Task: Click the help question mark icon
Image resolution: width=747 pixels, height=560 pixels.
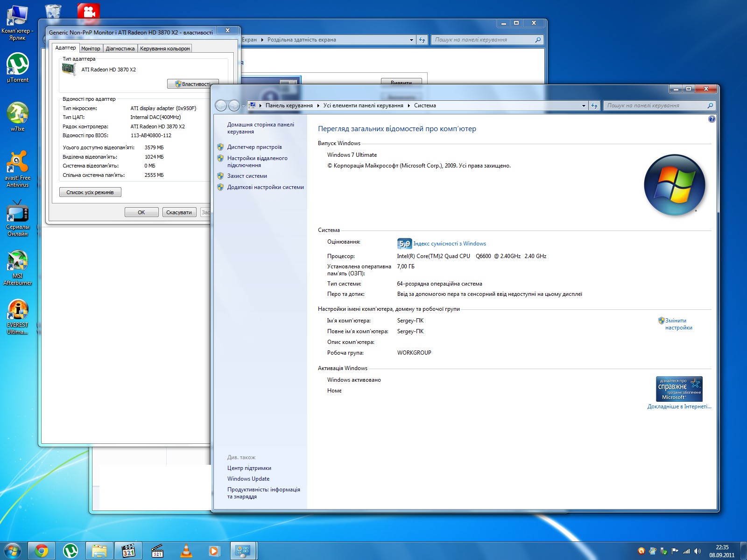Action: pos(712,119)
